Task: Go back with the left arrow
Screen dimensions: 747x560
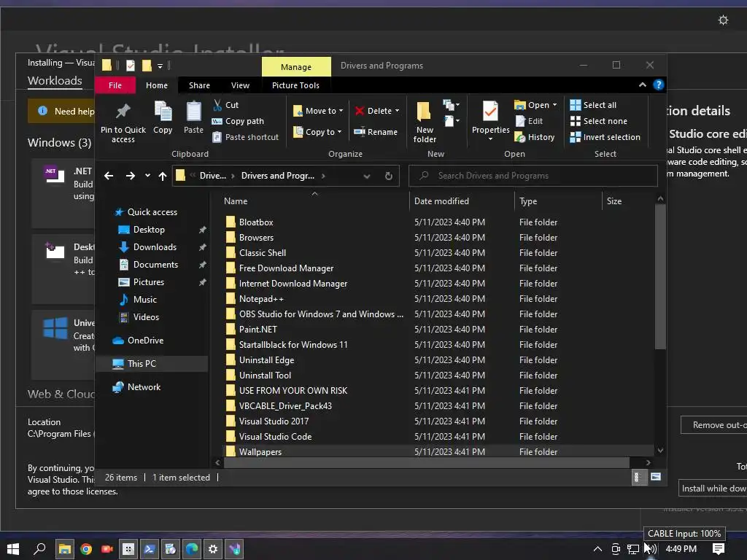Action: tap(109, 176)
